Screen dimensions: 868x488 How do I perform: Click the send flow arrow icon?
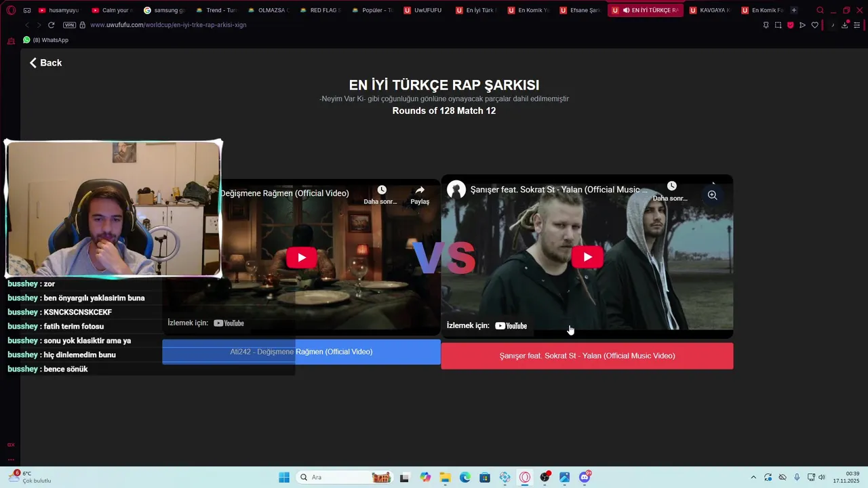pyautogui.click(x=802, y=25)
